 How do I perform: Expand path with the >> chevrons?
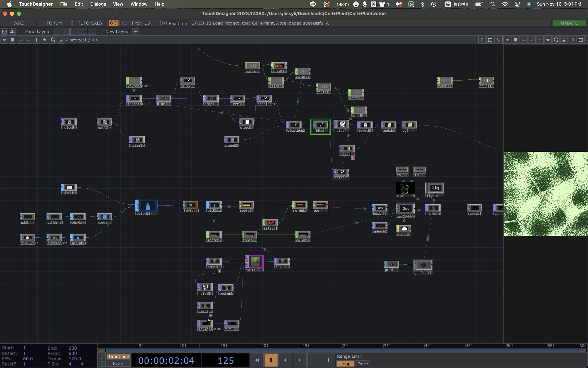point(95,40)
